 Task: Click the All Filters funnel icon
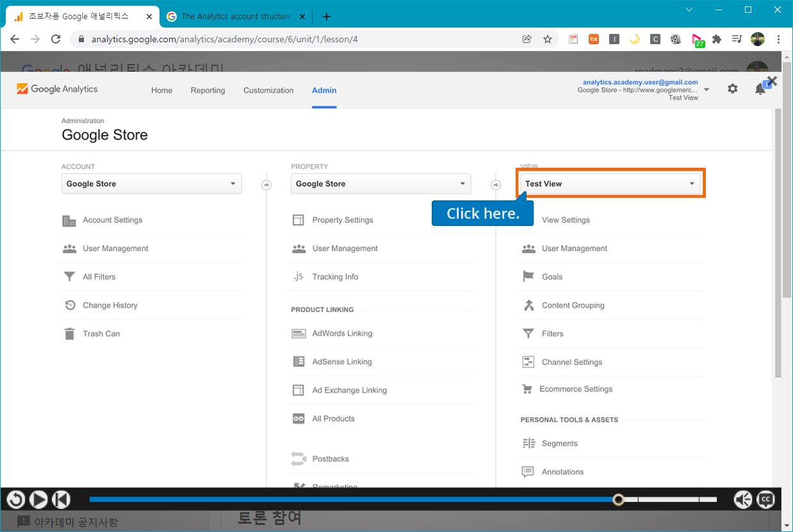pyautogui.click(x=69, y=277)
